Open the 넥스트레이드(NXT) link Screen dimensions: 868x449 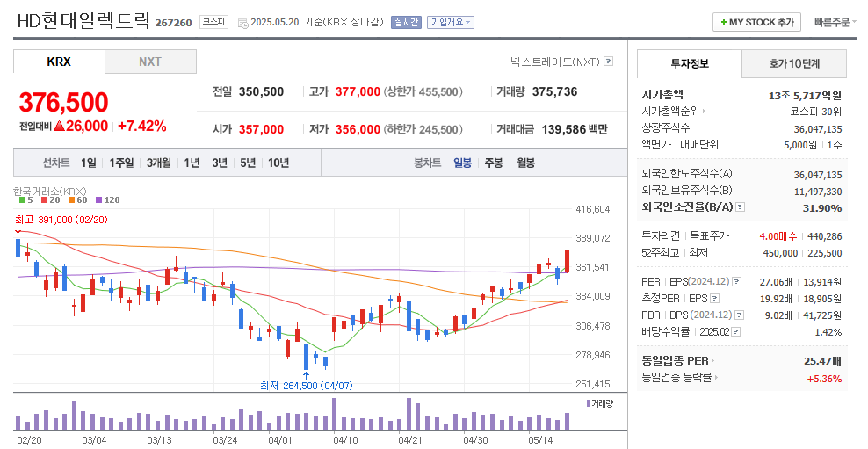tap(555, 62)
